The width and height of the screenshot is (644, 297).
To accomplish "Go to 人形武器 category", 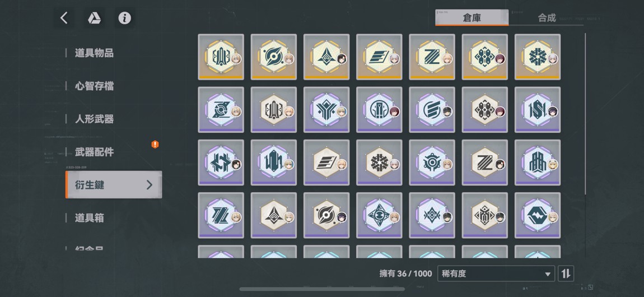I will click(94, 119).
